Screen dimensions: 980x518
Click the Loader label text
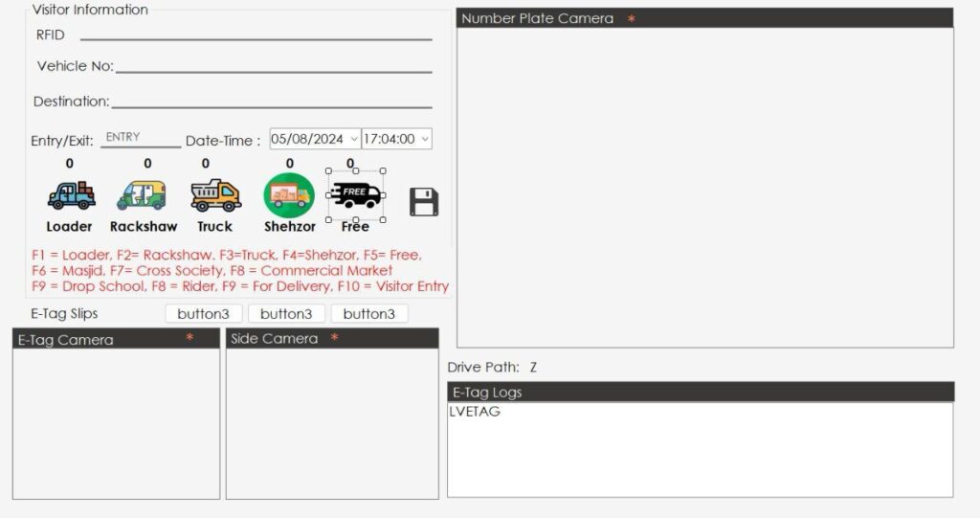coord(69,227)
